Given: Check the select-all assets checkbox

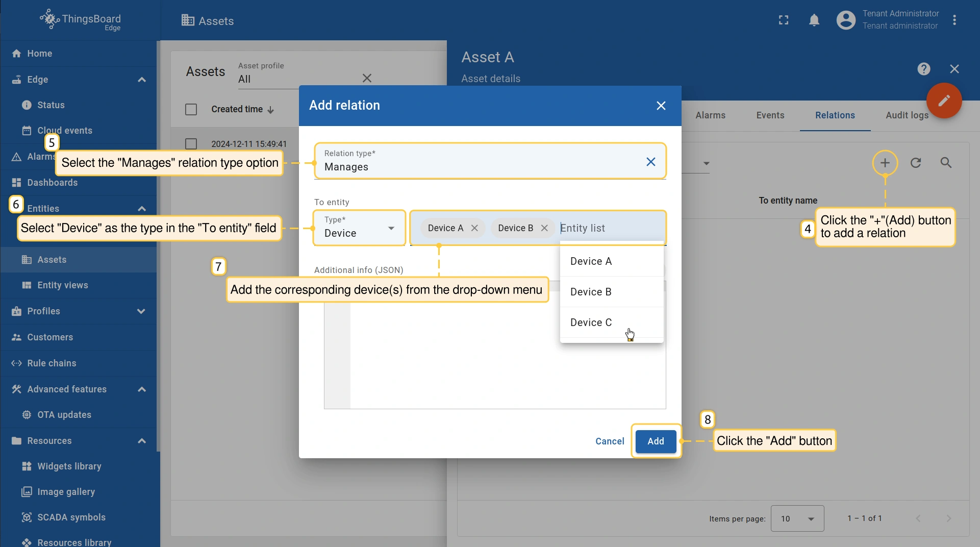Looking at the screenshot, I should pos(191,109).
